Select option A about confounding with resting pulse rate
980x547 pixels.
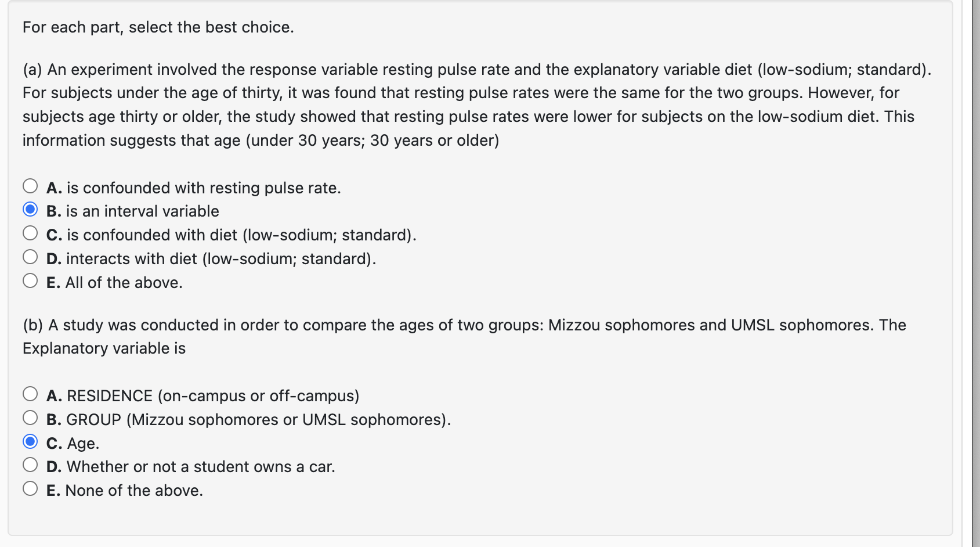click(x=30, y=185)
